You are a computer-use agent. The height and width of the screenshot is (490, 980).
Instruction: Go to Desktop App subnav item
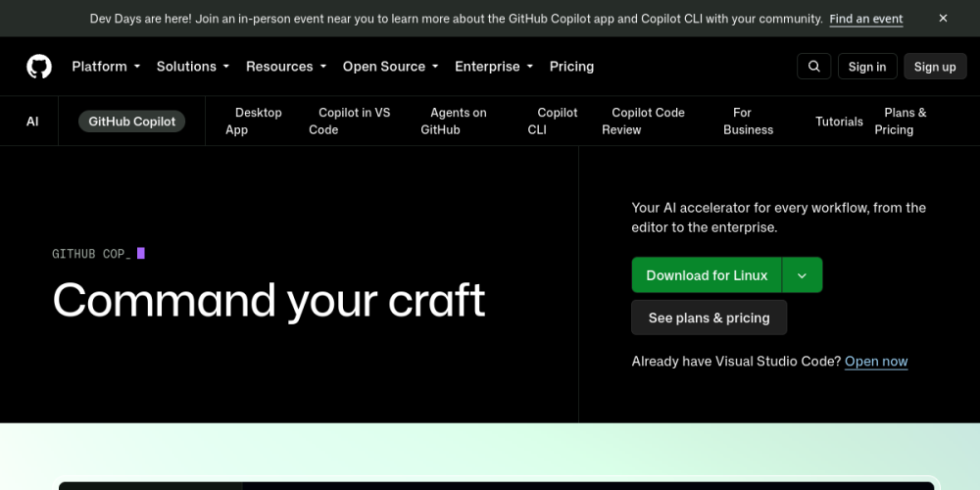click(x=254, y=122)
